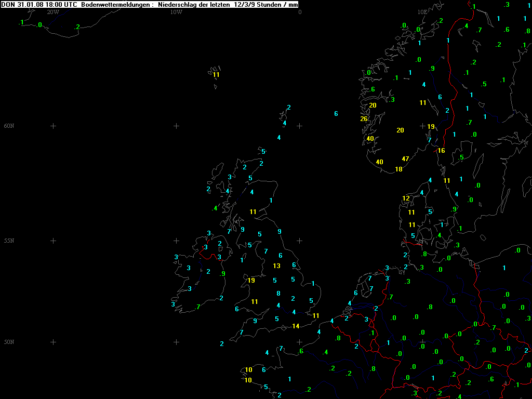Click the yellow 18 value in southern Norway
Image resolution: width=532 pixels, height=399 pixels.
398,169
